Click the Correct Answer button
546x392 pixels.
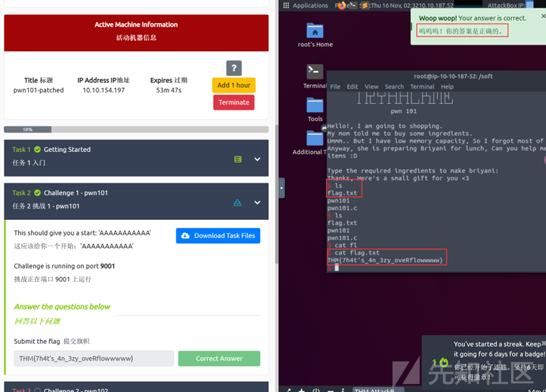pos(219,358)
